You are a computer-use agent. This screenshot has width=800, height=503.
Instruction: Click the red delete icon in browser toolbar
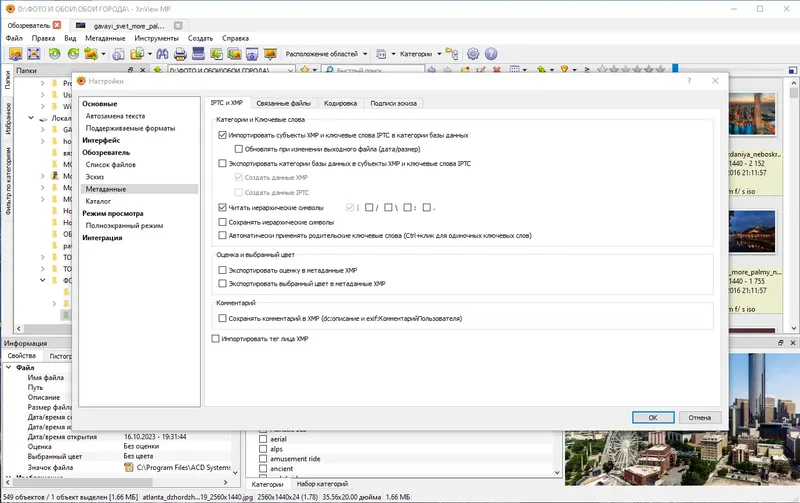tap(497, 70)
